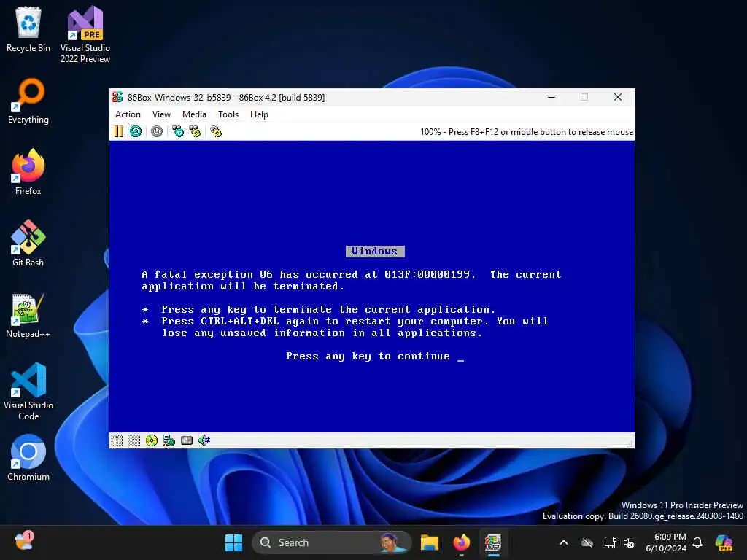Send Ctrl+Alt+Esc via toolbar icon
The height and width of the screenshot is (560, 747).
pos(195,131)
